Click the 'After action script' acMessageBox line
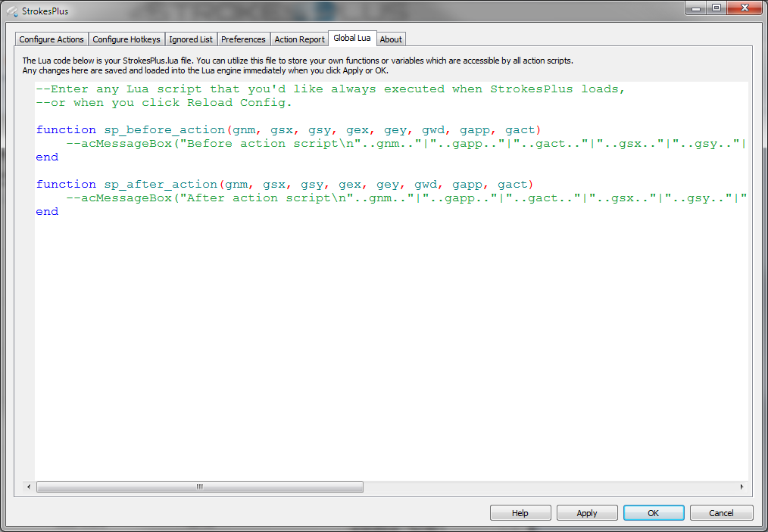This screenshot has width=768, height=532. (405, 198)
